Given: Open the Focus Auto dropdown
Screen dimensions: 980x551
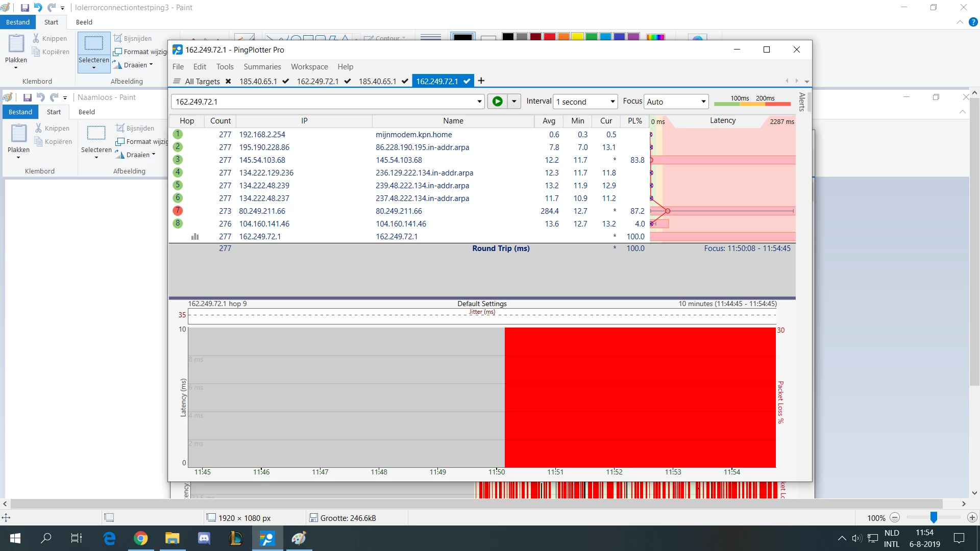Looking at the screenshot, I should click(703, 102).
